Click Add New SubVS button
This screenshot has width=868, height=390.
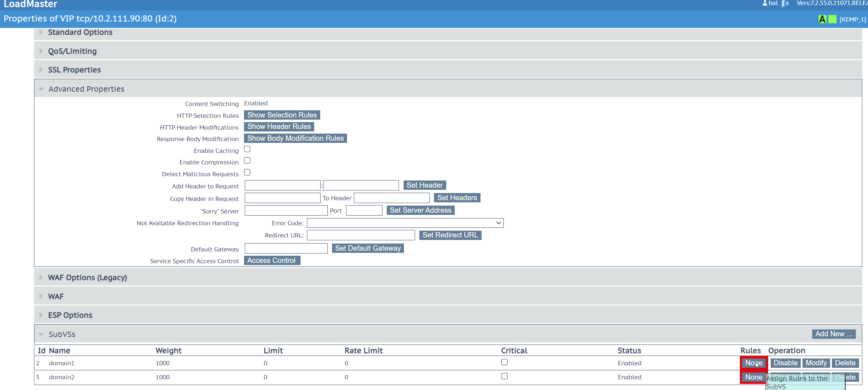[834, 334]
